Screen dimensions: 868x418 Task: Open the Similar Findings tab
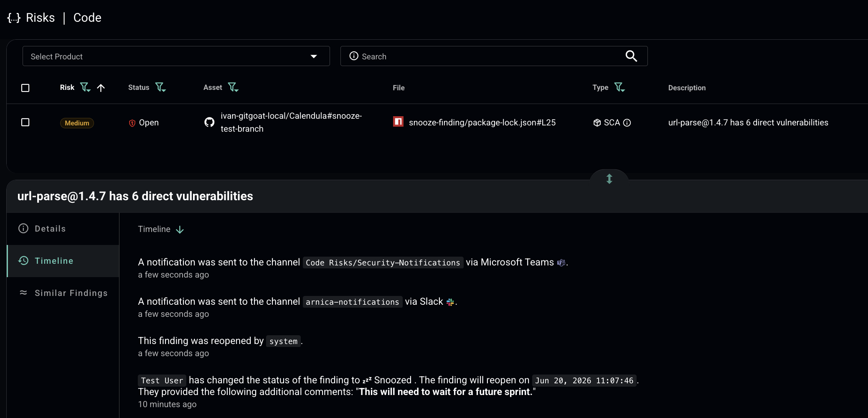[63, 293]
